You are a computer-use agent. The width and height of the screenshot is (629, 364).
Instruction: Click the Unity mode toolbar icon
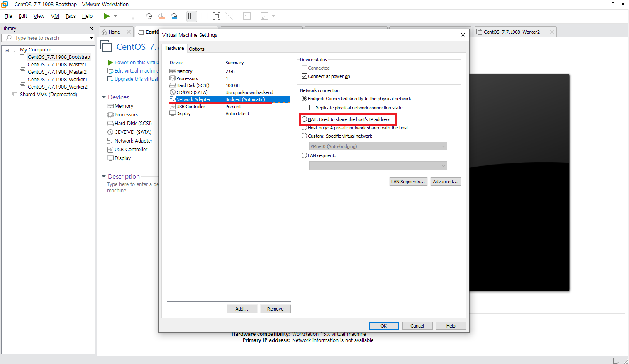pos(229,16)
